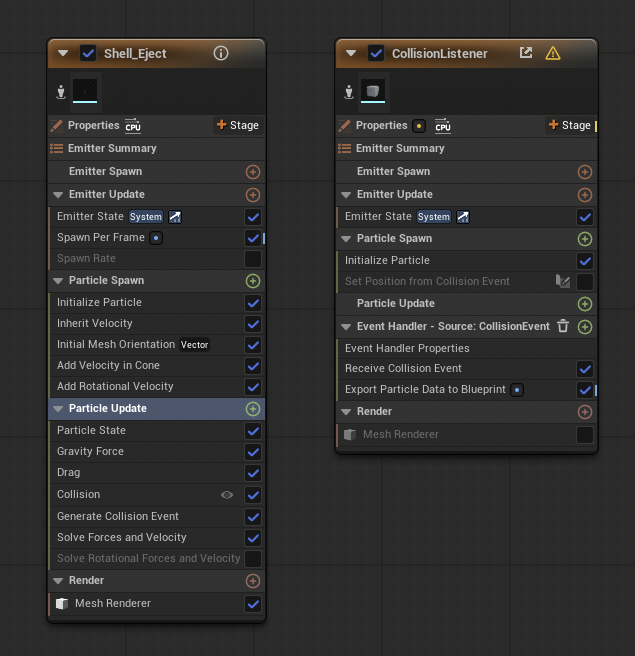Image resolution: width=635 pixels, height=656 pixels.
Task: Add module to CollisionListener Emitter Update
Action: 585,195
